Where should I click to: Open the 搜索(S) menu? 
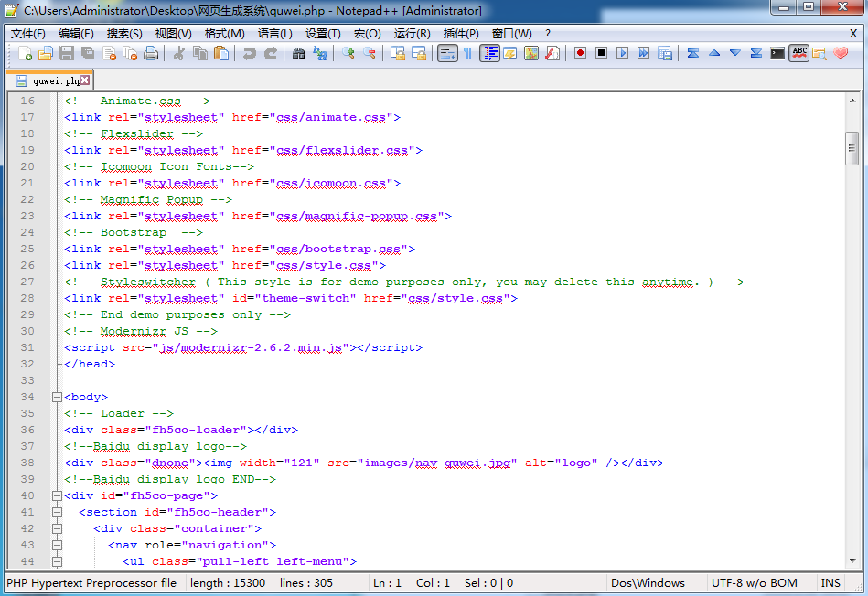click(x=124, y=34)
